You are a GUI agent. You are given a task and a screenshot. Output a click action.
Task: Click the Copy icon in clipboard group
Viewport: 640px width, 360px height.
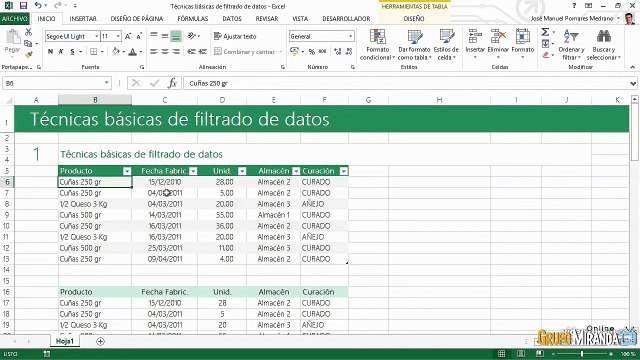coord(28,43)
